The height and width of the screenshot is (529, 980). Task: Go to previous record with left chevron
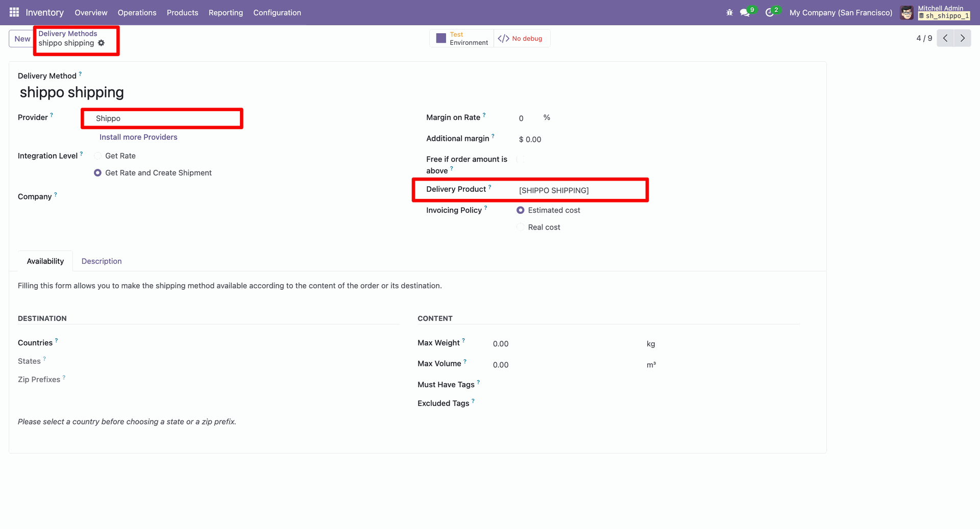click(945, 38)
